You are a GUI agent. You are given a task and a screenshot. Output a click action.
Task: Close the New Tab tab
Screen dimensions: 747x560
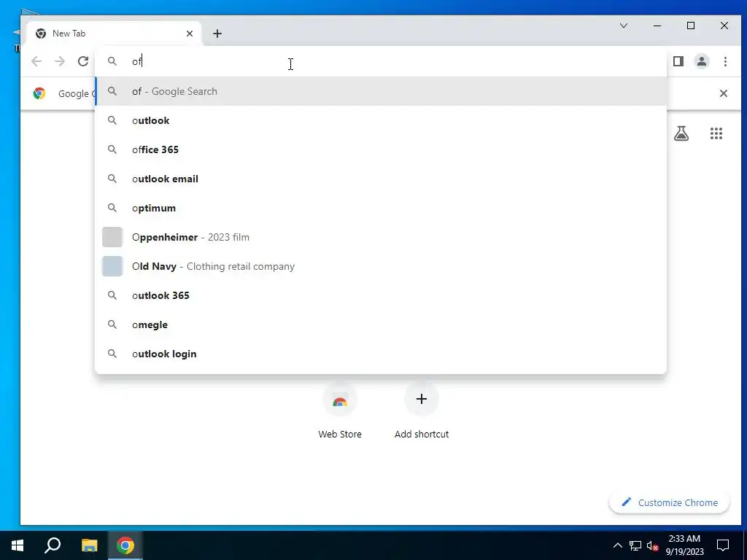point(190,34)
